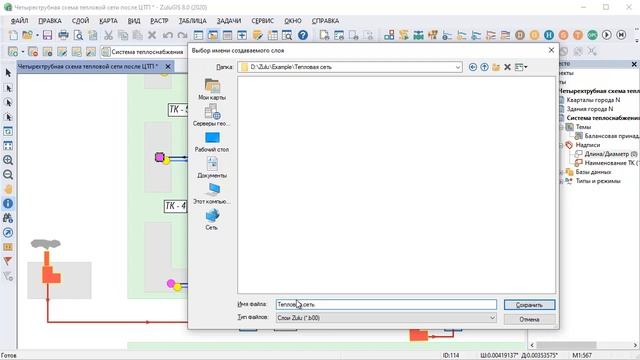This screenshot has height=360, width=640.
Task: Click the TK - 4 label on map
Action: [x=176, y=206]
